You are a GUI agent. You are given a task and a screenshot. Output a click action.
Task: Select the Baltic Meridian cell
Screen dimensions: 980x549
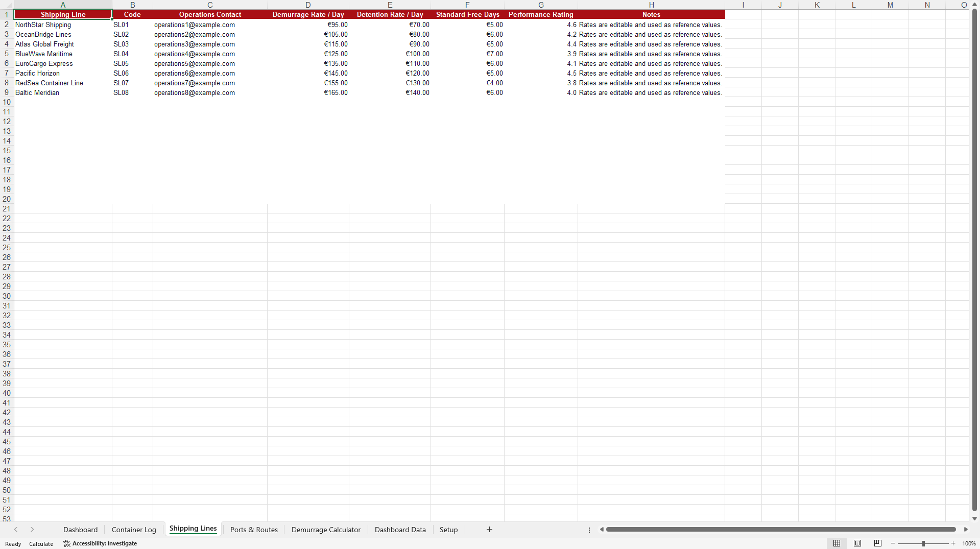[63, 92]
